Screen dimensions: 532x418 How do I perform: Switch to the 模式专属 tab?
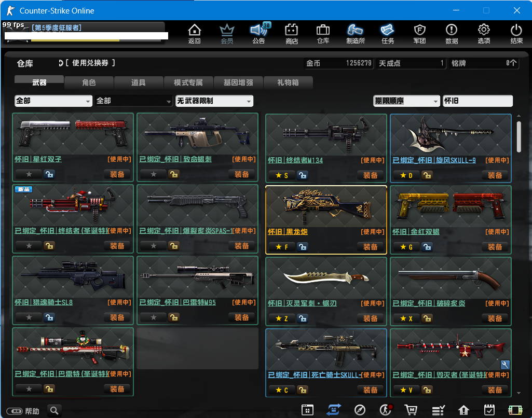click(188, 82)
